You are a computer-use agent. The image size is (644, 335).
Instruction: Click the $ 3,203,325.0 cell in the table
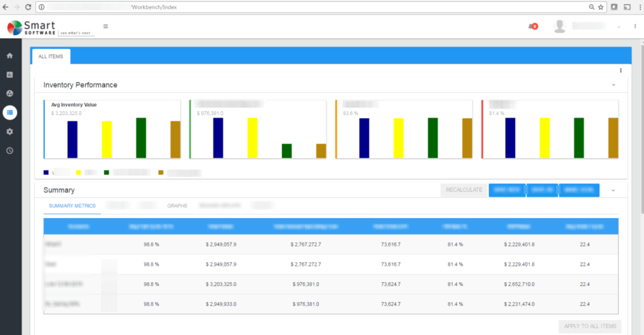click(x=221, y=284)
